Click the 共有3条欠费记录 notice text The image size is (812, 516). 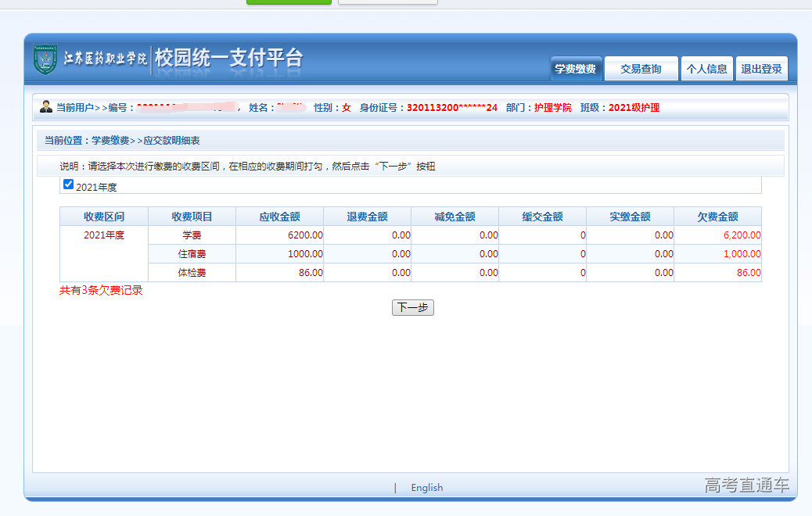tap(101, 291)
